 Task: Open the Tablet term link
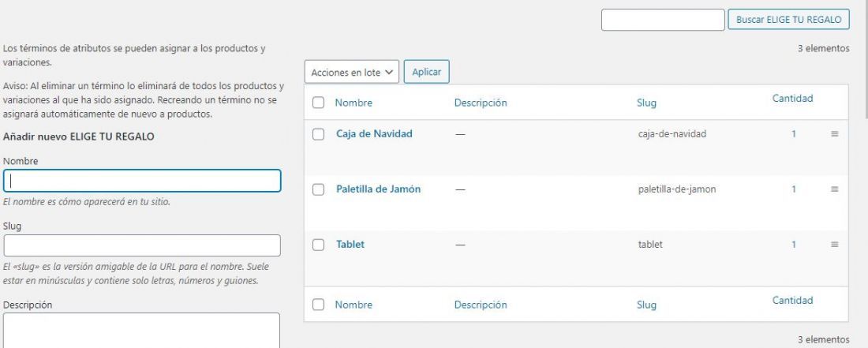pyautogui.click(x=350, y=245)
